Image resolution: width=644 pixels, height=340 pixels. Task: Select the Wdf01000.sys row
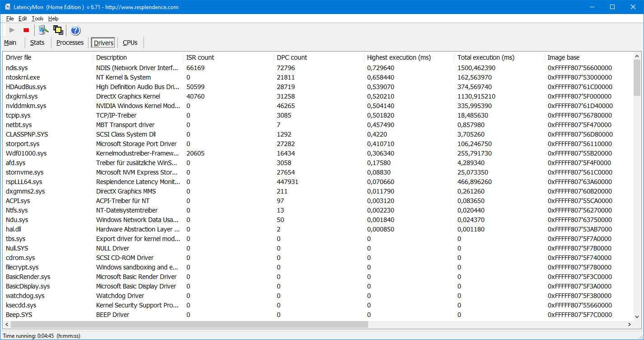coord(318,153)
